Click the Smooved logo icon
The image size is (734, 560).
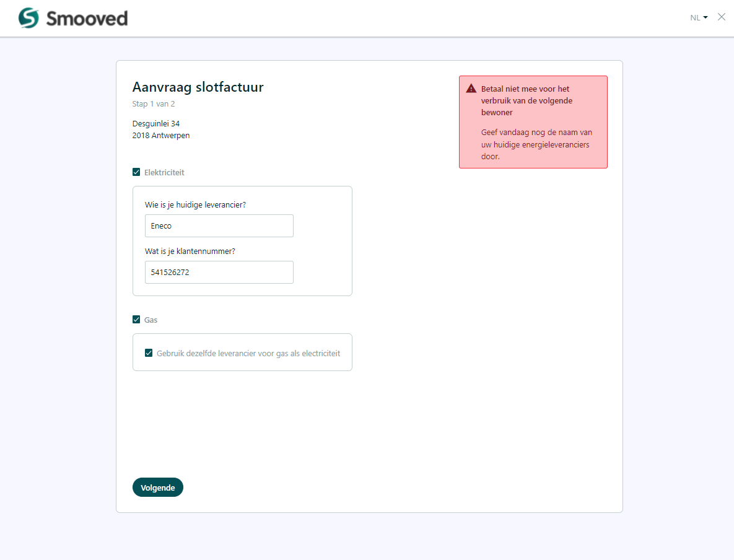[x=28, y=18]
